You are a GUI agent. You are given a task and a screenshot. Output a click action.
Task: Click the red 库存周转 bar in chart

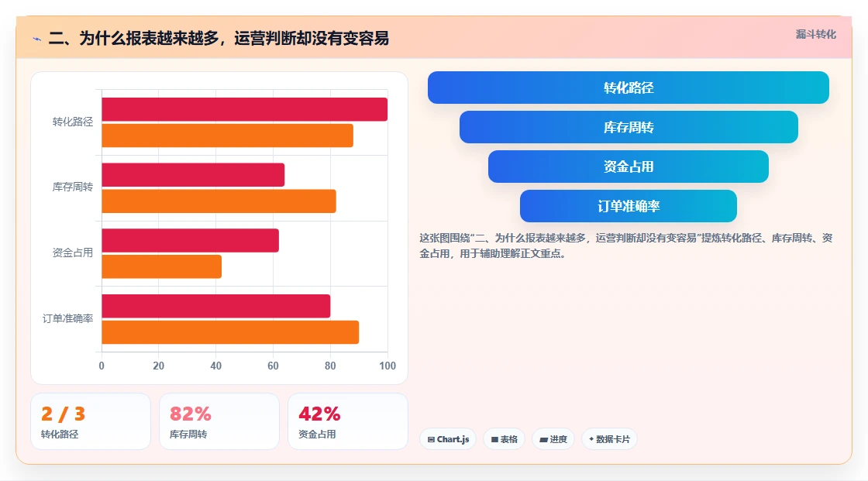pyautogui.click(x=193, y=175)
